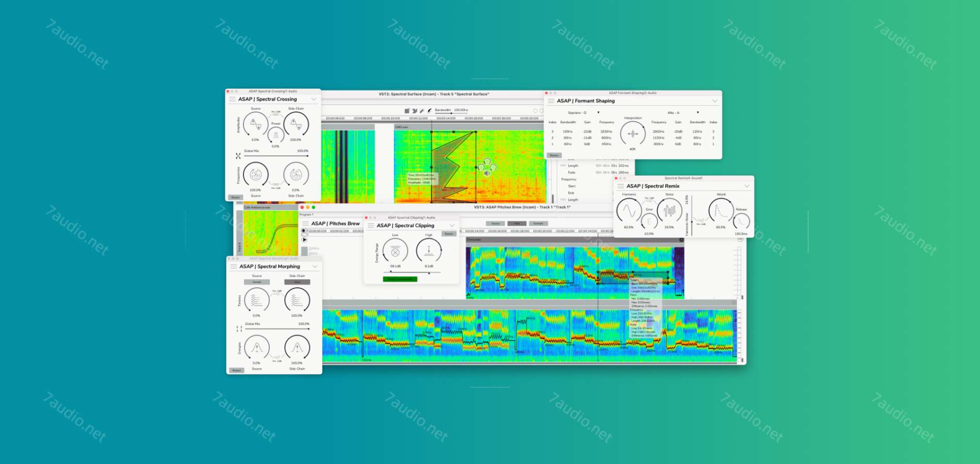980x464 pixels.
Task: Expand the chevron in Spectral Crossing header
Action: coord(314,99)
